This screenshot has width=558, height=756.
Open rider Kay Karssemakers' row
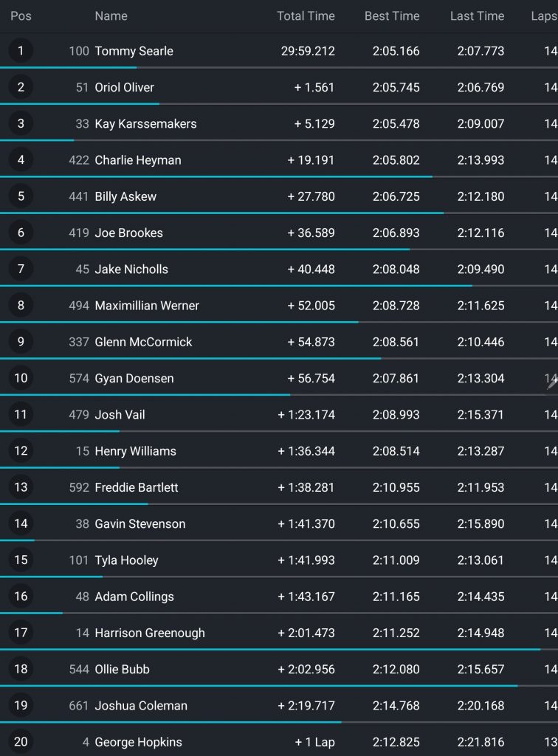point(279,123)
